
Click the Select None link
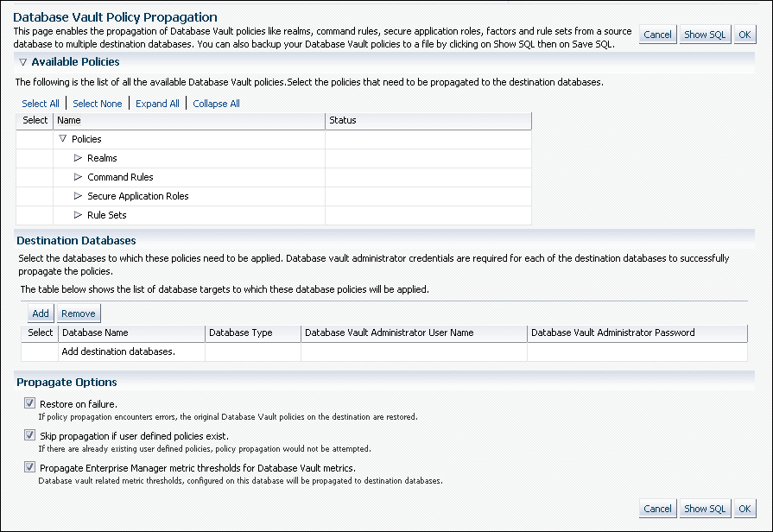click(x=97, y=103)
